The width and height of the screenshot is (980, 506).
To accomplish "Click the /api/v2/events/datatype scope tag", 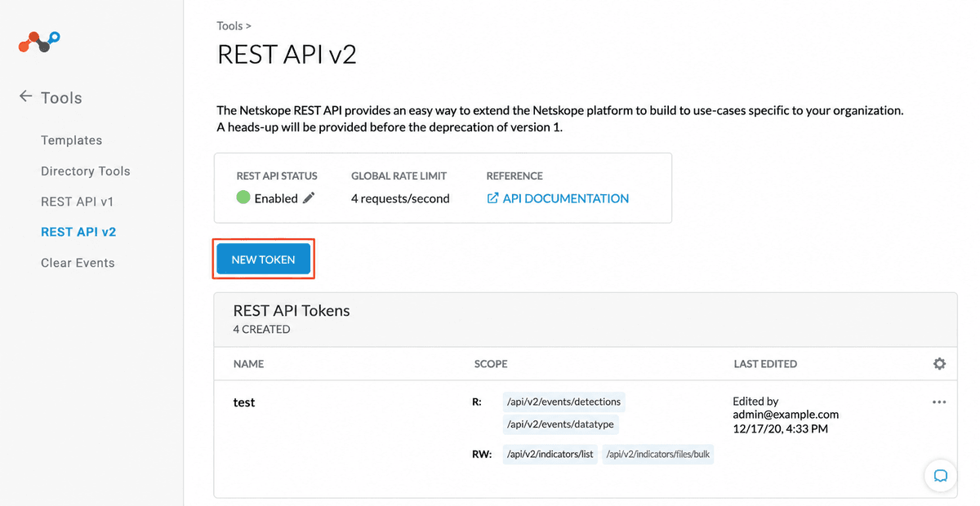I will tap(559, 424).
